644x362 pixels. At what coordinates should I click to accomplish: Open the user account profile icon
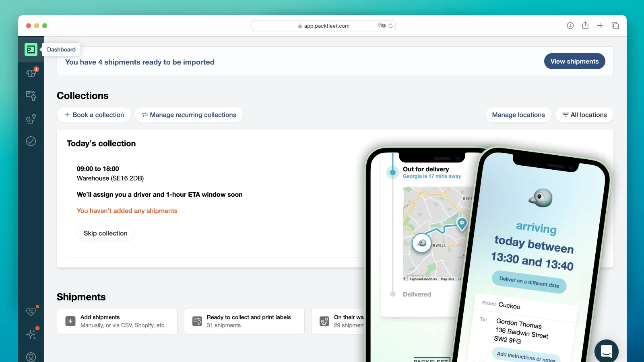(x=31, y=357)
